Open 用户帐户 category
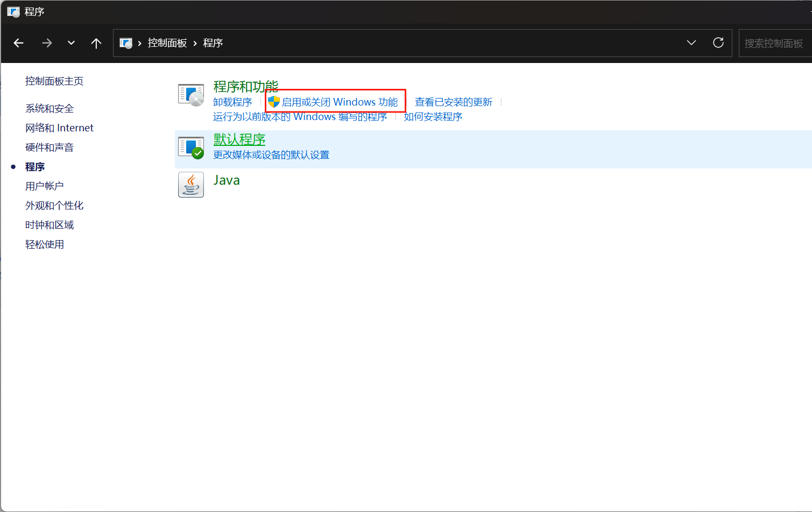 point(45,186)
